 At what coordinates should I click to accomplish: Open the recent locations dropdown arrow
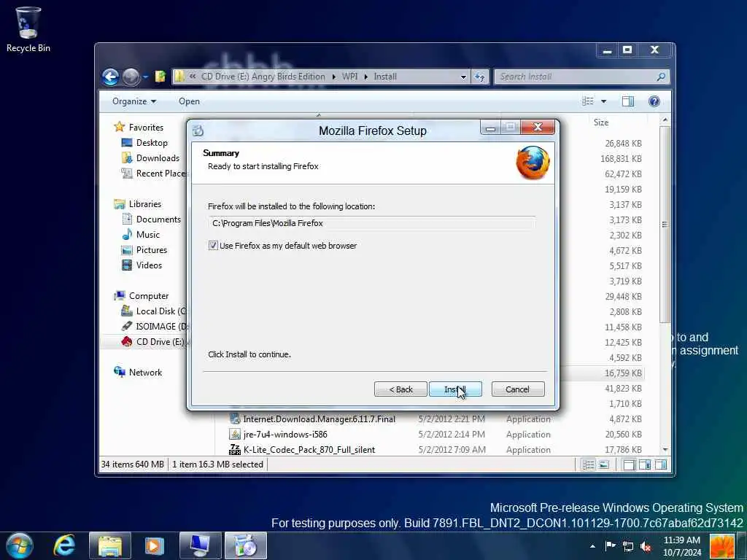(x=145, y=77)
